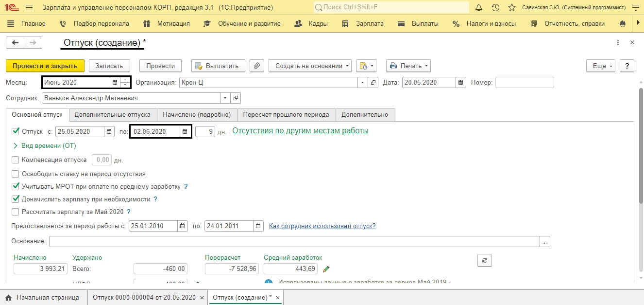Toggle Доначислить зарплату при необходимости checkbox
The width and height of the screenshot is (644, 305).
[x=16, y=199]
